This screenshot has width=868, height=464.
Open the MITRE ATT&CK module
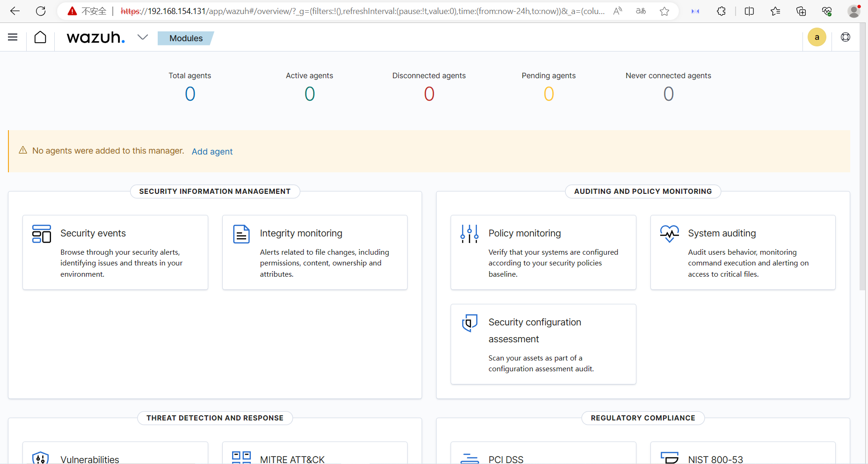tap(315, 453)
